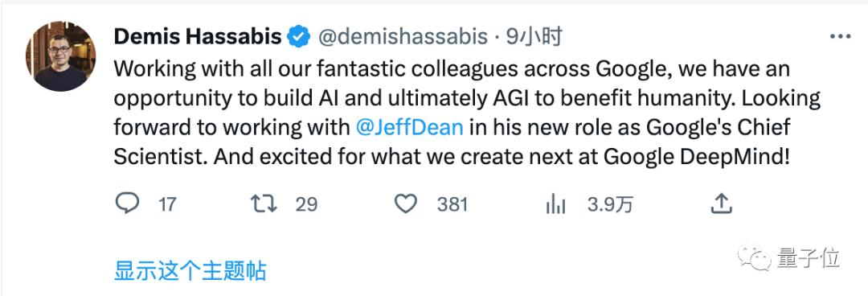Click the @JeffDean mention
868x296 pixels.
(x=410, y=128)
